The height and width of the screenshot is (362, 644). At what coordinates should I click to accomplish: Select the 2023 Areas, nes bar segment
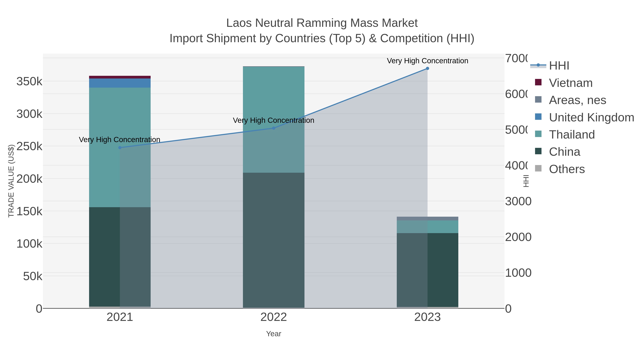(x=428, y=219)
